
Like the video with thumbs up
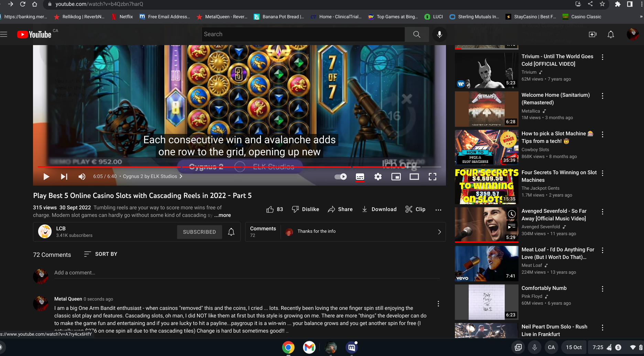(274, 209)
